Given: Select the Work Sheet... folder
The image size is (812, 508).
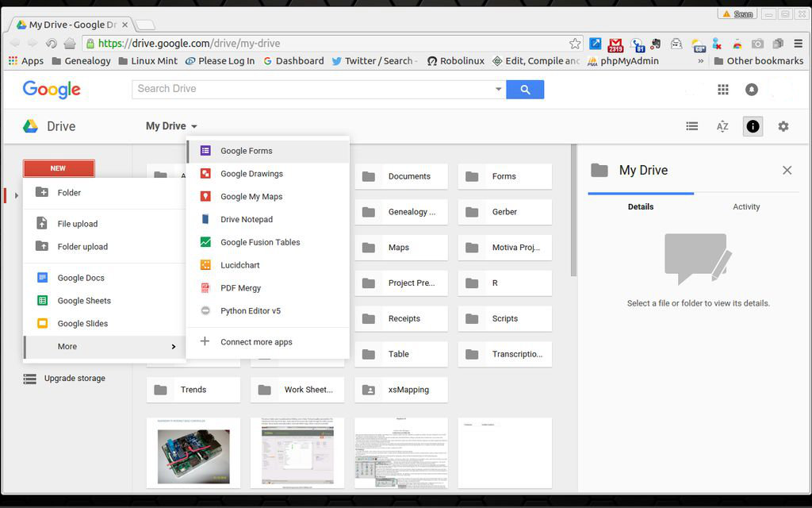Looking at the screenshot, I should [x=297, y=390].
